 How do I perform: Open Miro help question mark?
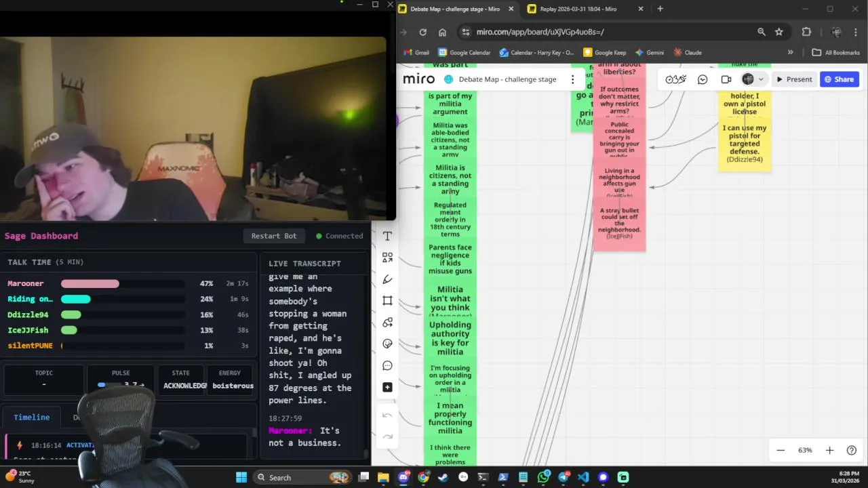pyautogui.click(x=852, y=450)
